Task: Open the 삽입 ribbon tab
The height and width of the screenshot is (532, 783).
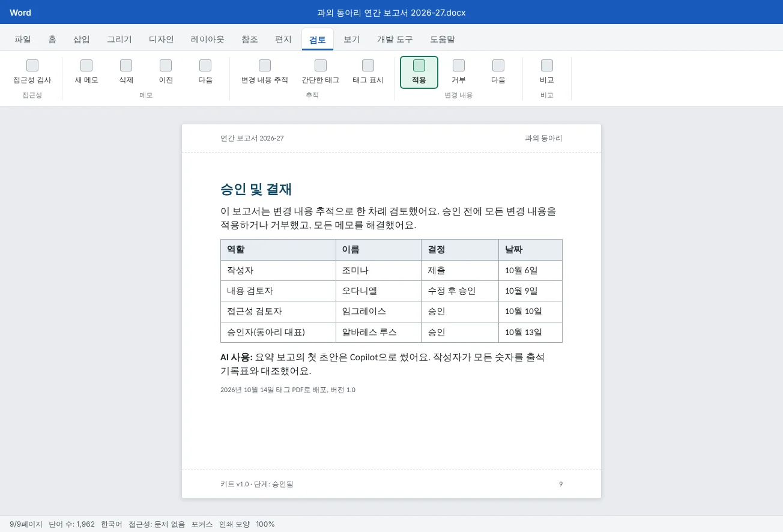Action: tap(82, 40)
